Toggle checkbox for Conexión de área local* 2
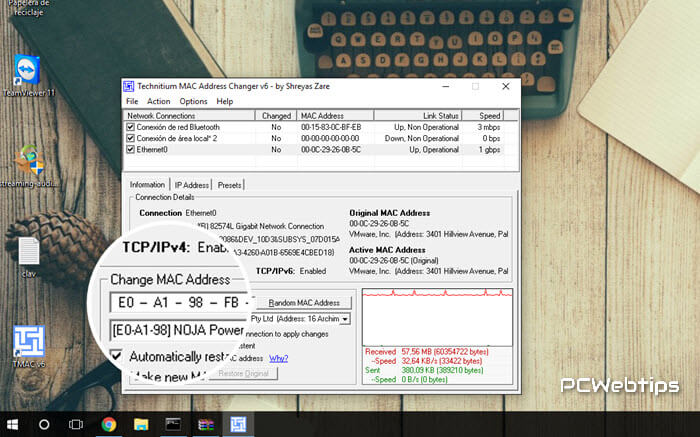The width and height of the screenshot is (700, 437). tap(130, 138)
